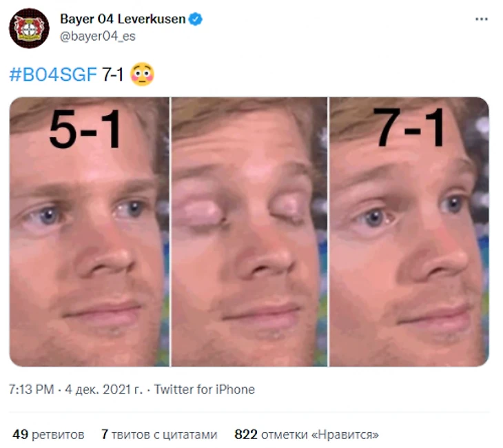This screenshot has height=448, width=503.
Task: Open the Bayer 04 Leverkusen profile avatar
Action: (29, 28)
